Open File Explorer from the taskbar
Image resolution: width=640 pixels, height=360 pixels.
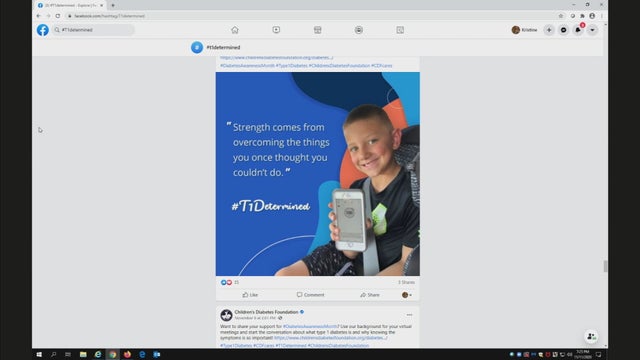point(83,354)
